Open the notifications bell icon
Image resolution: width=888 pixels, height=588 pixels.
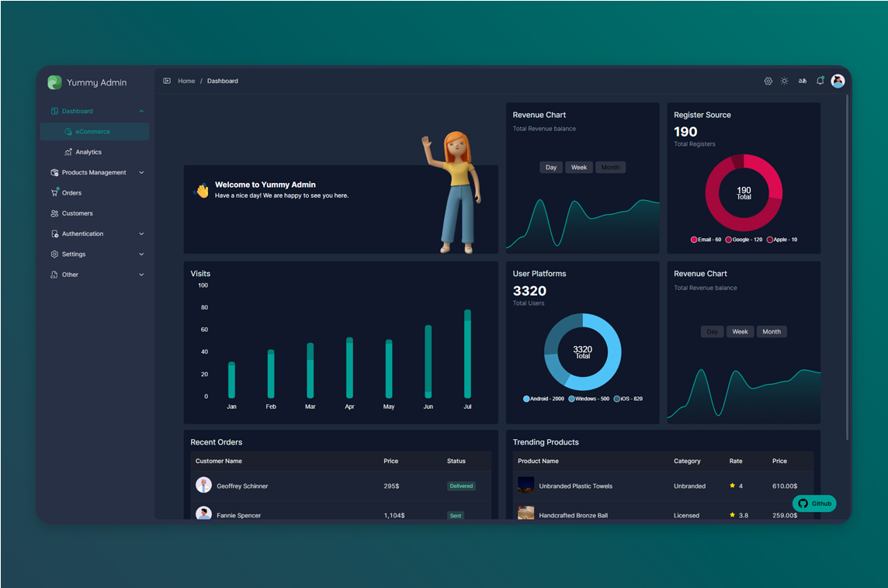click(820, 81)
